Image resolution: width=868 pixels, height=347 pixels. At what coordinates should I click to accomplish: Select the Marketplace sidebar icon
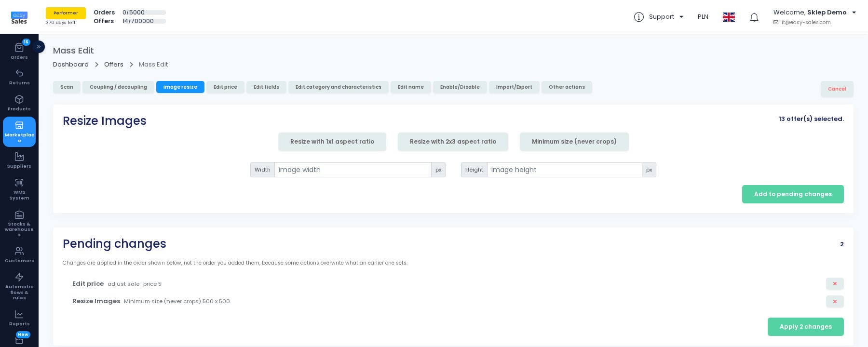tap(19, 132)
